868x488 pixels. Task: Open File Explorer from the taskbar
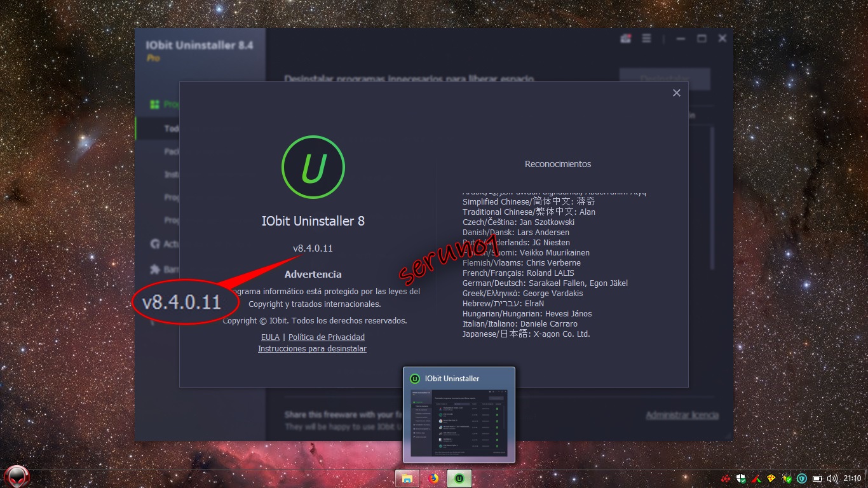click(x=407, y=478)
